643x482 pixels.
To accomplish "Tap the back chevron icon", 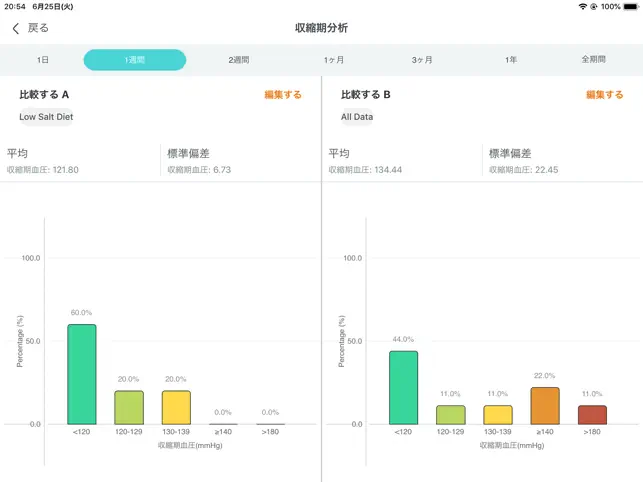I will [16, 28].
